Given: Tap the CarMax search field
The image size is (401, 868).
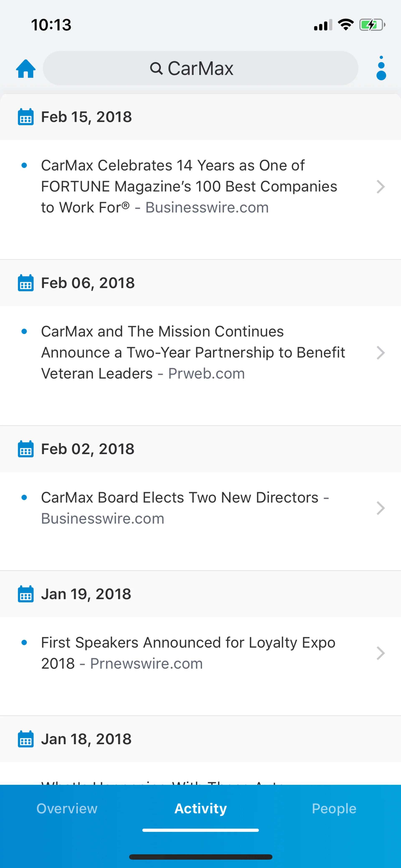Looking at the screenshot, I should coord(200,68).
